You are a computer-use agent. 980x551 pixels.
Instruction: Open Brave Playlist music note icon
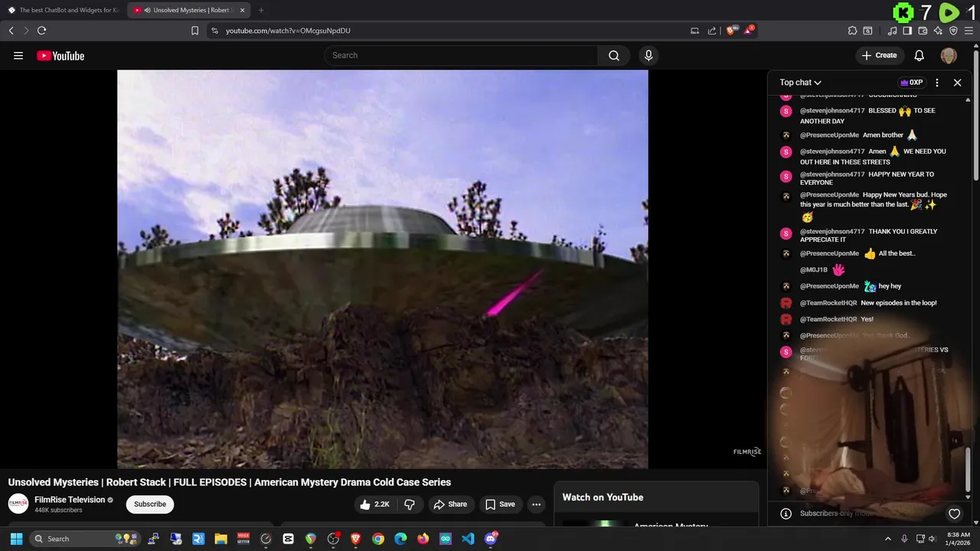point(893,31)
